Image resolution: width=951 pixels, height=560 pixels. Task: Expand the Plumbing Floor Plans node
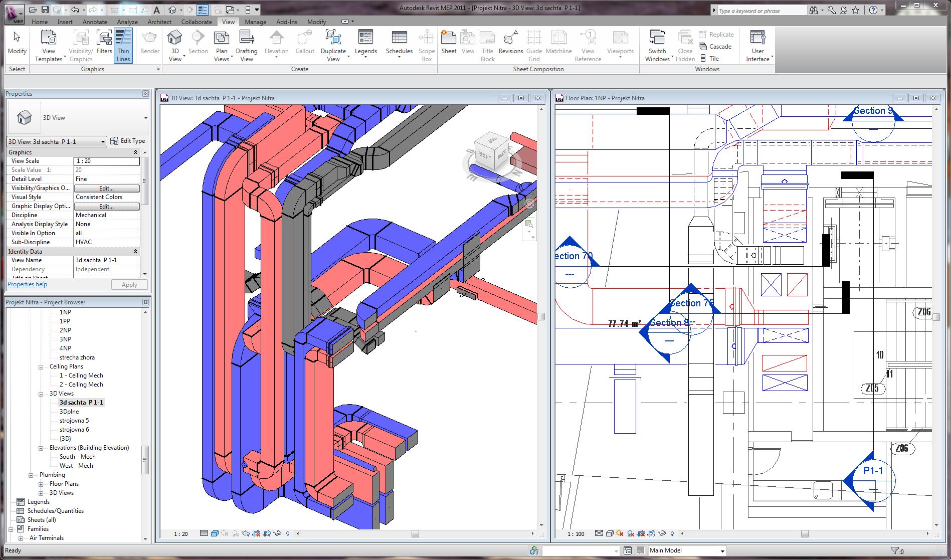pyautogui.click(x=41, y=484)
